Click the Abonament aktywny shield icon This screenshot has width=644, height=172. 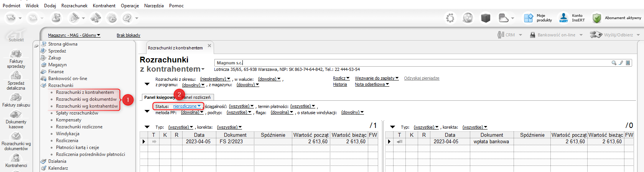tap(597, 18)
